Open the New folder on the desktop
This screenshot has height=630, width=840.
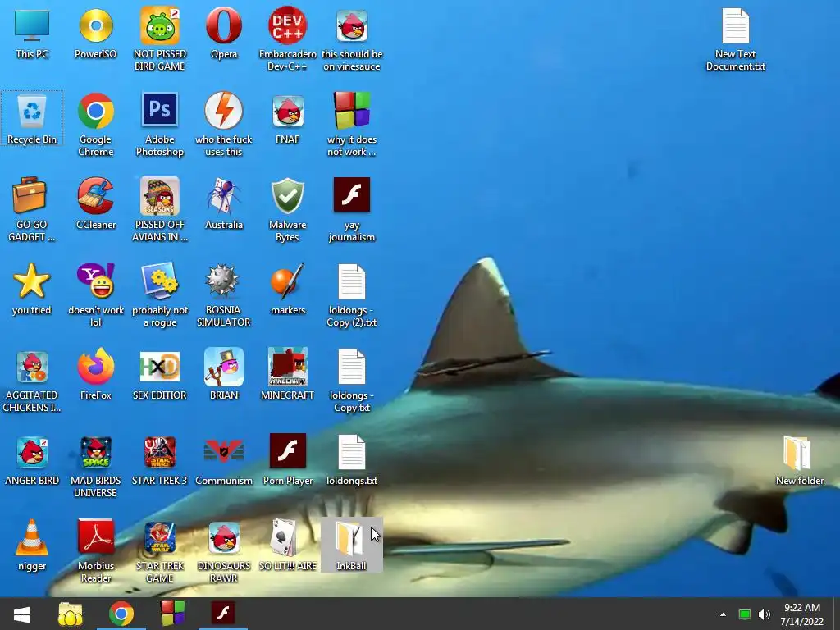[x=799, y=460]
